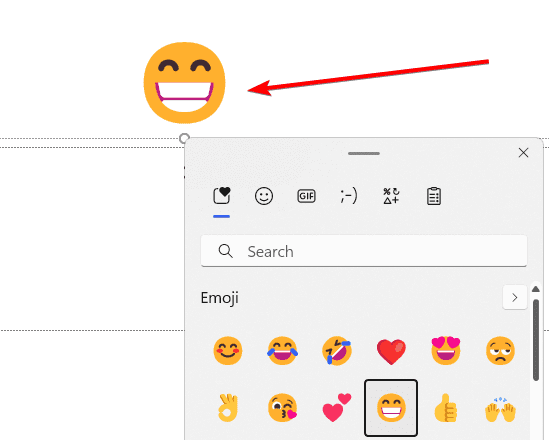Insert the unamused sad face emoji

[500, 351]
